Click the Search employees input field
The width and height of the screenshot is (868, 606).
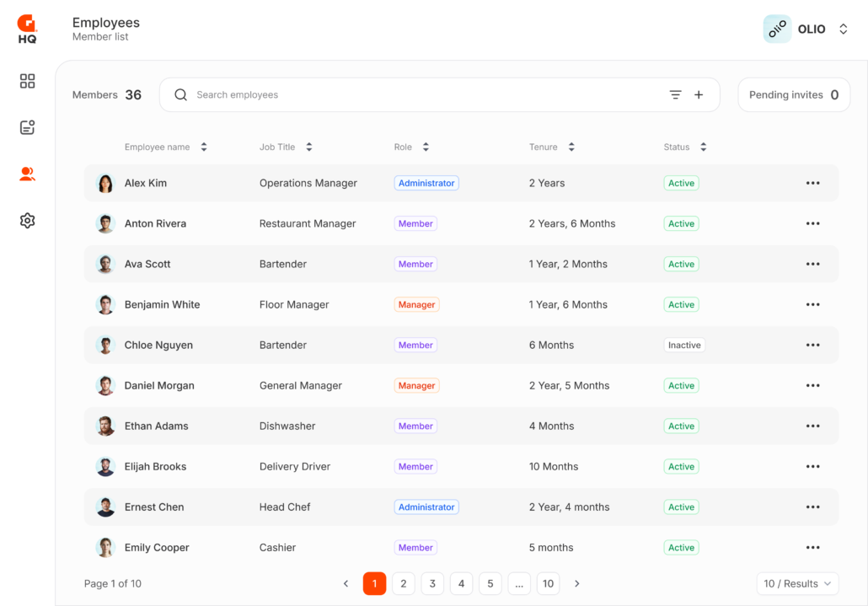pos(421,95)
